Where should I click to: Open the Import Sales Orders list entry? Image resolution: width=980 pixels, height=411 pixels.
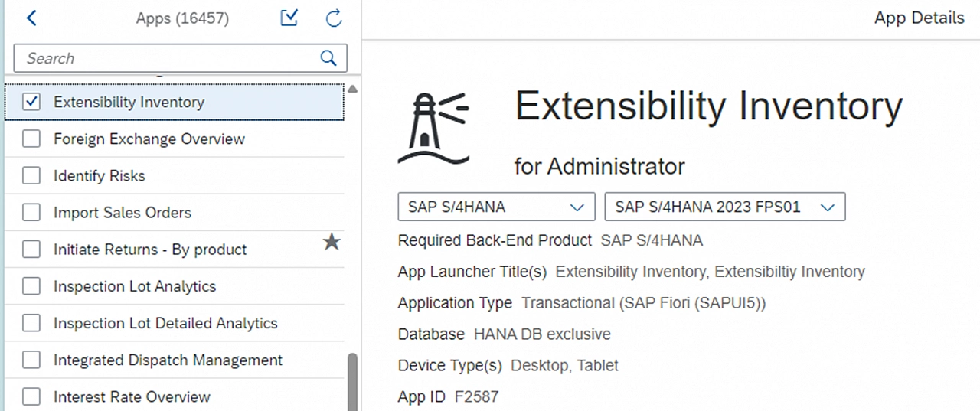tap(175, 212)
